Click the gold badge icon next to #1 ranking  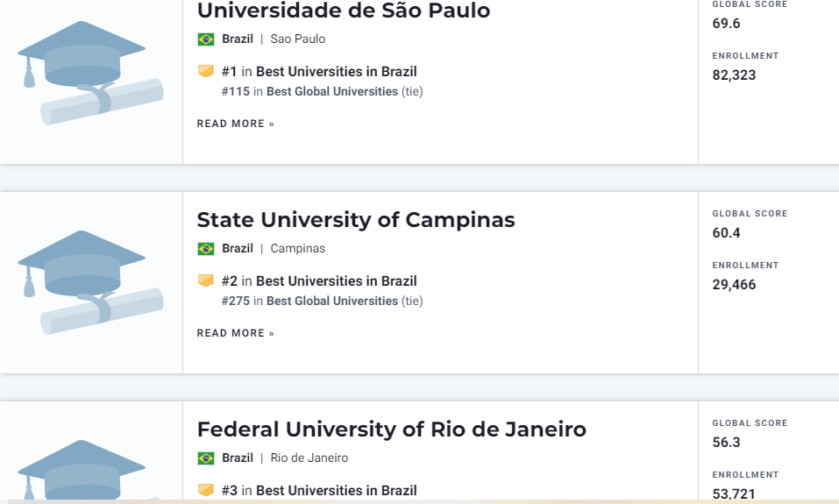coord(206,71)
